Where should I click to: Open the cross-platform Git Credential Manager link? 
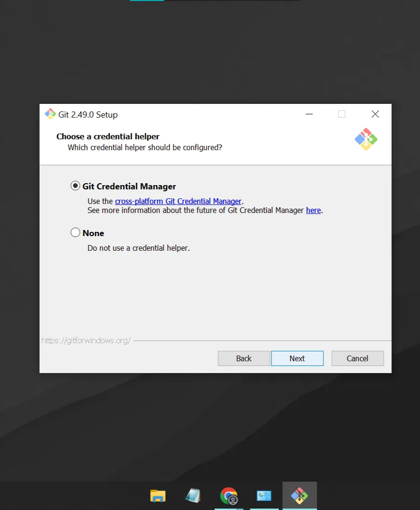click(x=178, y=201)
